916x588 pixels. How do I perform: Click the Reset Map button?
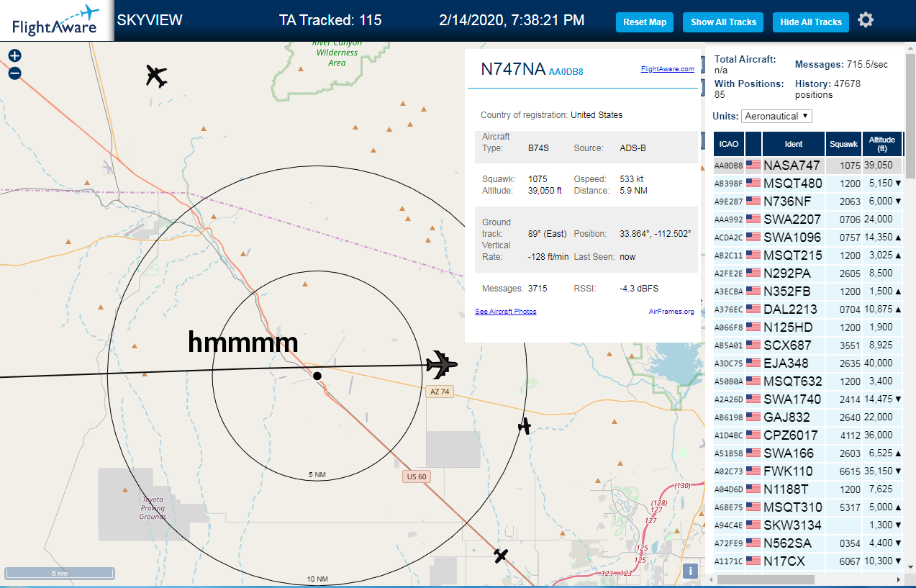pos(645,22)
